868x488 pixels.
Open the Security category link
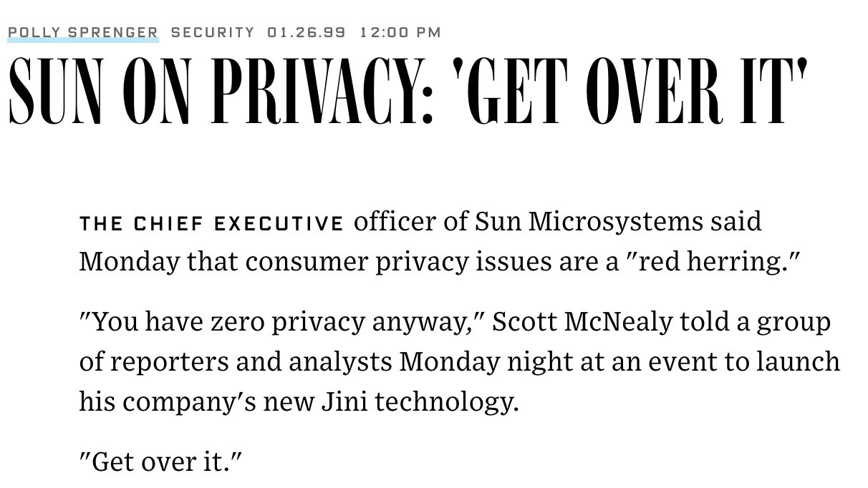point(213,32)
